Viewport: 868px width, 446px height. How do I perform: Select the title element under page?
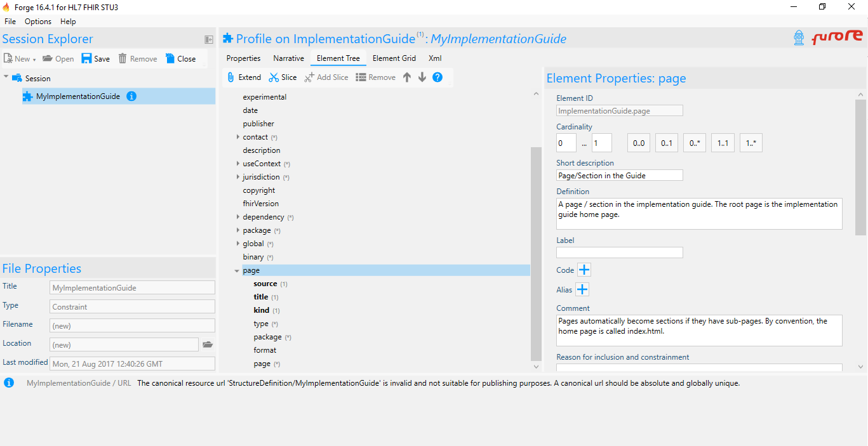[x=261, y=297]
